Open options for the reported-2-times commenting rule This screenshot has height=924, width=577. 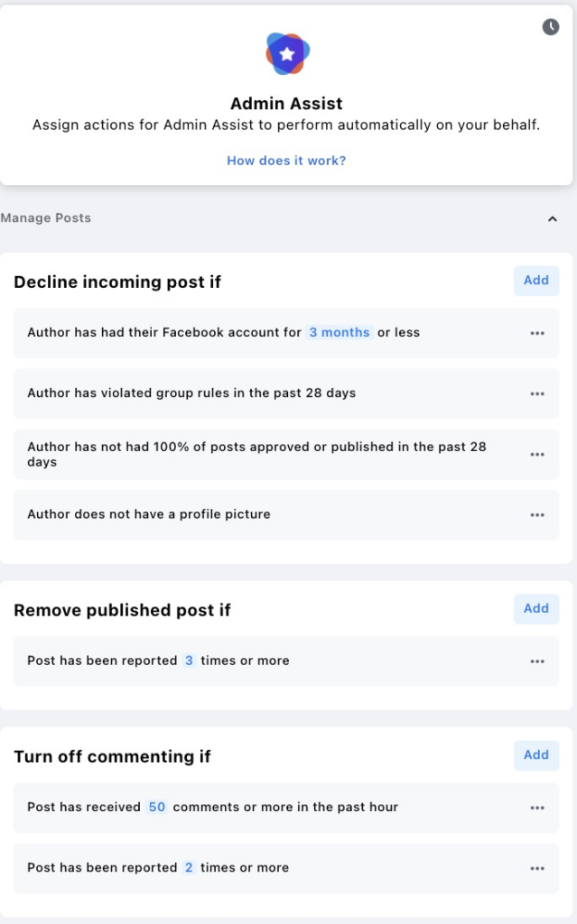537,867
